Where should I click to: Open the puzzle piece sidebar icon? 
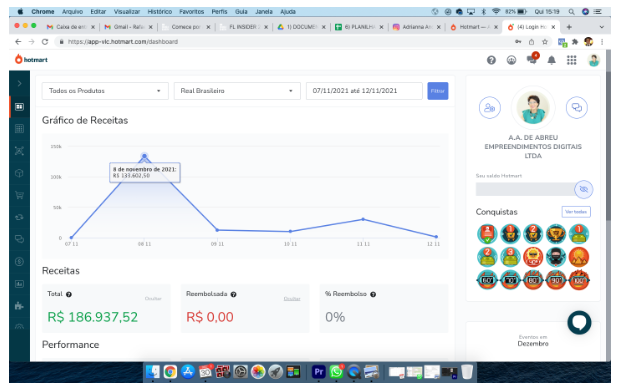point(19,306)
